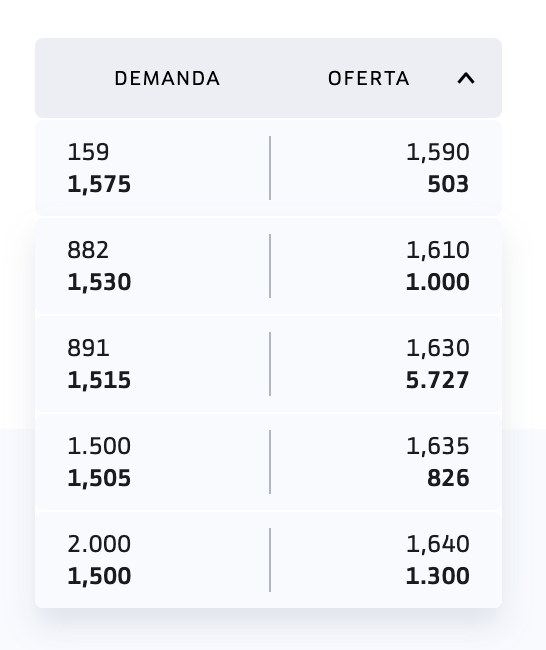Click offer volume 1.300

tap(438, 576)
